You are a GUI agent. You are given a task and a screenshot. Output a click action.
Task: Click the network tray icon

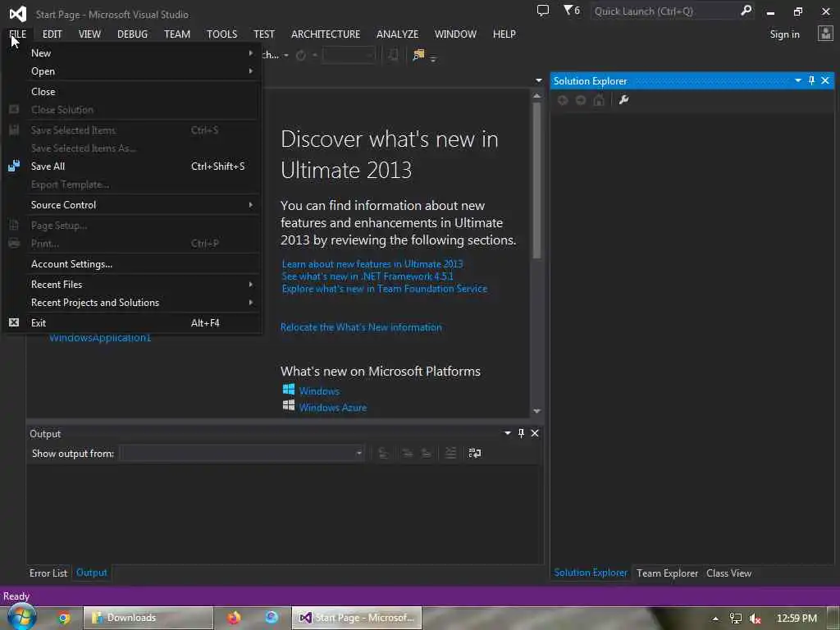pyautogui.click(x=736, y=619)
